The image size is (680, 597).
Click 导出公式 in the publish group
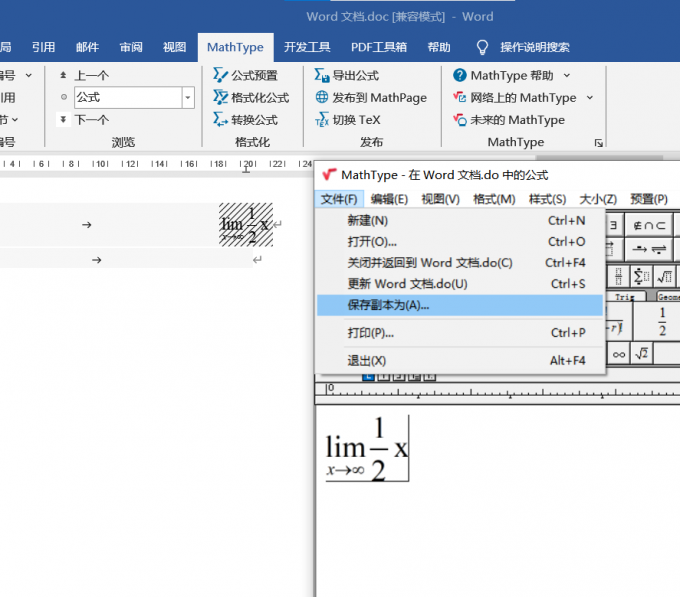coord(322,75)
